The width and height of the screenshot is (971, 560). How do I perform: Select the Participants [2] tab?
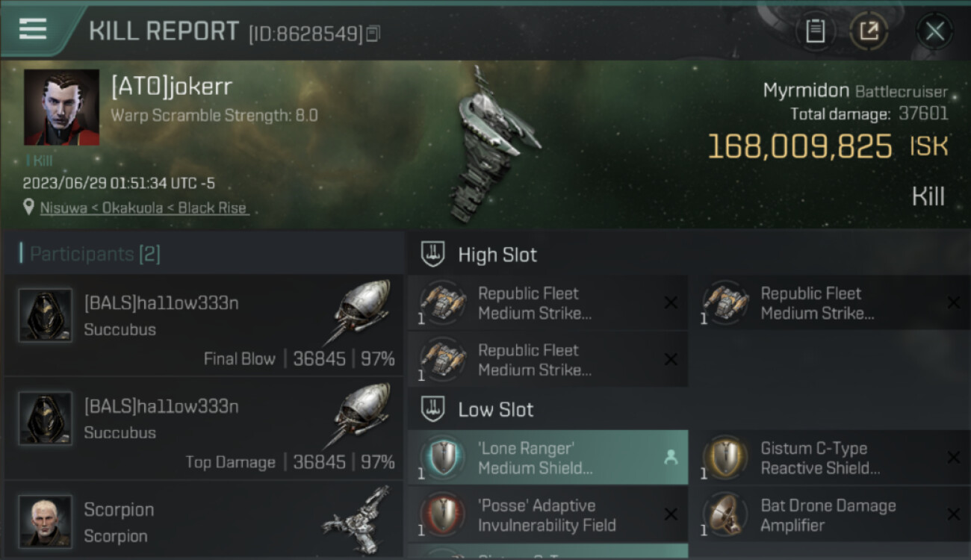[90, 254]
